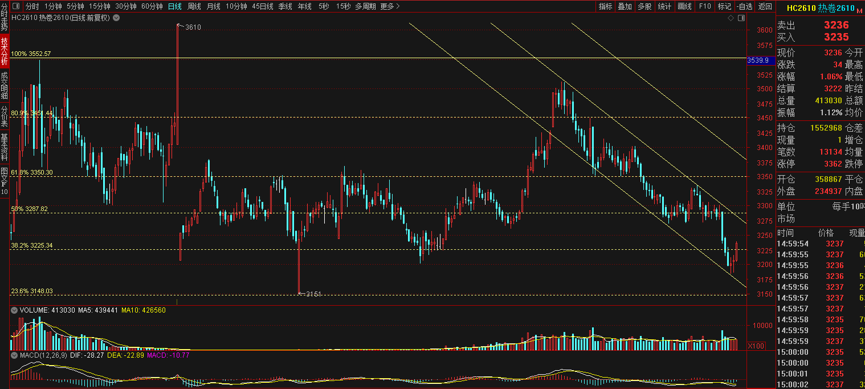Image resolution: width=865 pixels, height=389 pixels.
Task: Click the 叠加 overlay button
Action: point(625,7)
